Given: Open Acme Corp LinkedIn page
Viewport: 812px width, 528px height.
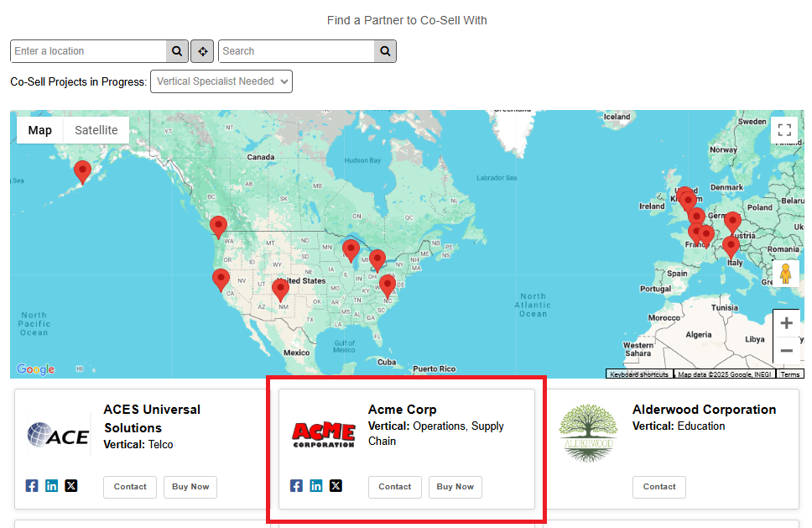Looking at the screenshot, I should coord(316,485).
